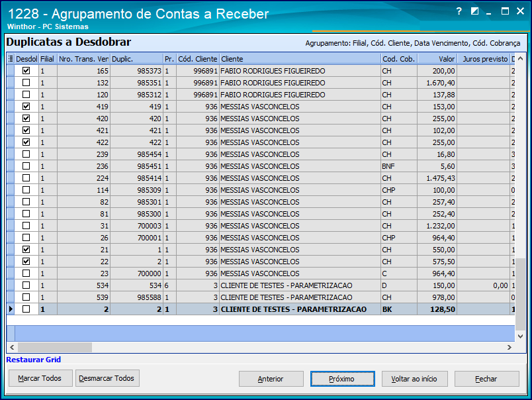
Task: Select duplicata cell 985301
Action: point(137,202)
